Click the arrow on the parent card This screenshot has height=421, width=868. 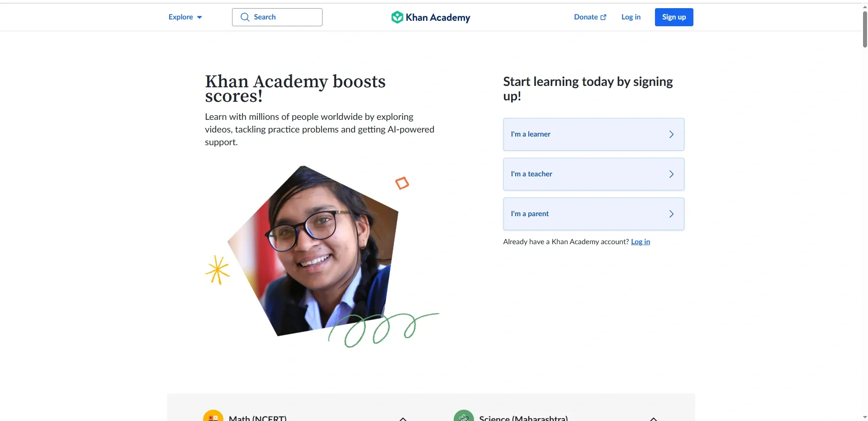[671, 213]
